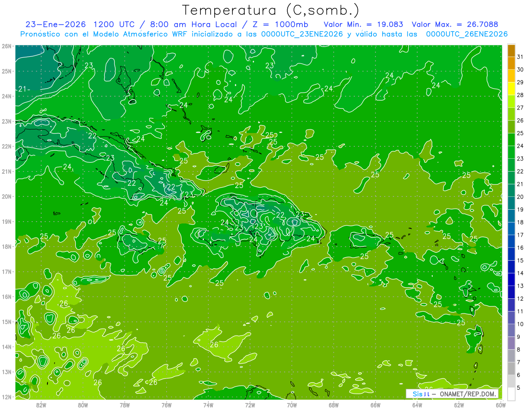The width and height of the screenshot is (532, 411).
Task: Click the legend value 11
Action: (x=520, y=311)
